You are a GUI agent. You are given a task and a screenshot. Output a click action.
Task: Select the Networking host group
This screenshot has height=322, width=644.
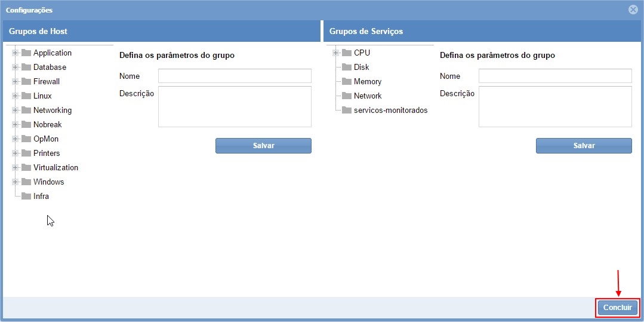53,110
